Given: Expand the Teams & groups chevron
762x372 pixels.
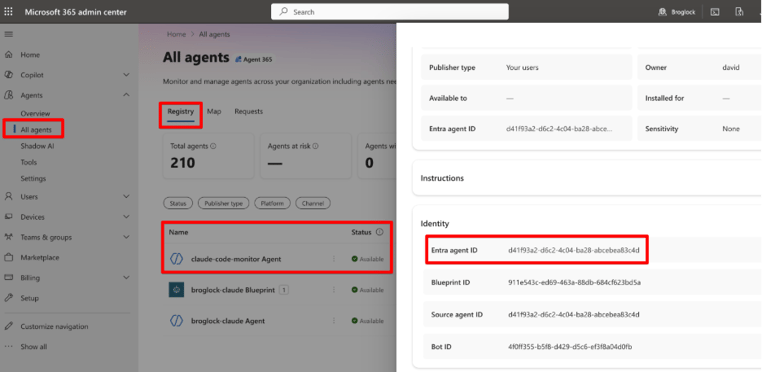Looking at the screenshot, I should click(x=126, y=237).
